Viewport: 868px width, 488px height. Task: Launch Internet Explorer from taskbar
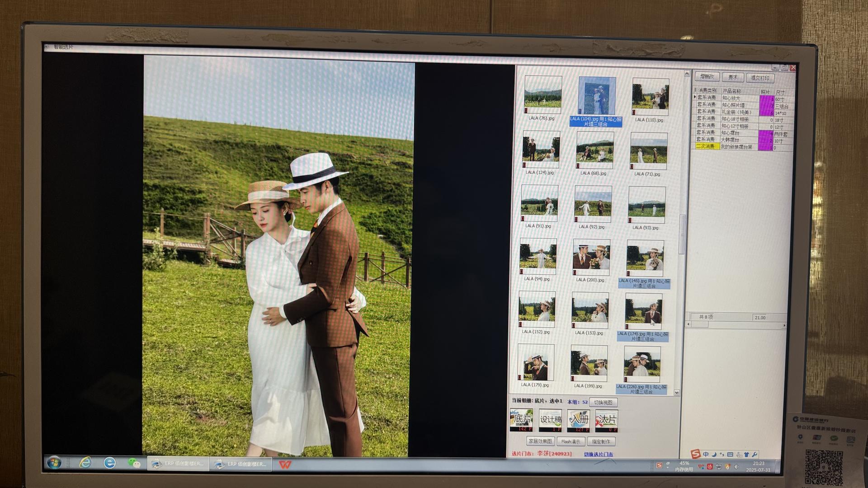pyautogui.click(x=85, y=463)
